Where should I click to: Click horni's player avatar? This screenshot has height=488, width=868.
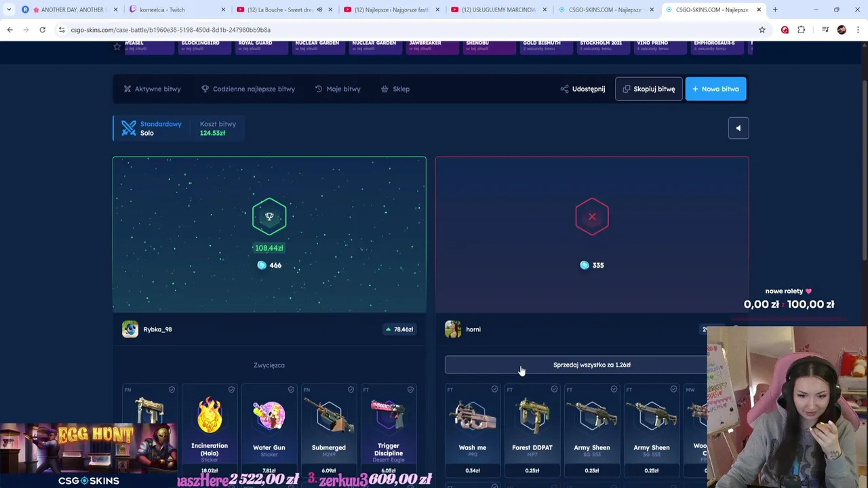coord(452,329)
